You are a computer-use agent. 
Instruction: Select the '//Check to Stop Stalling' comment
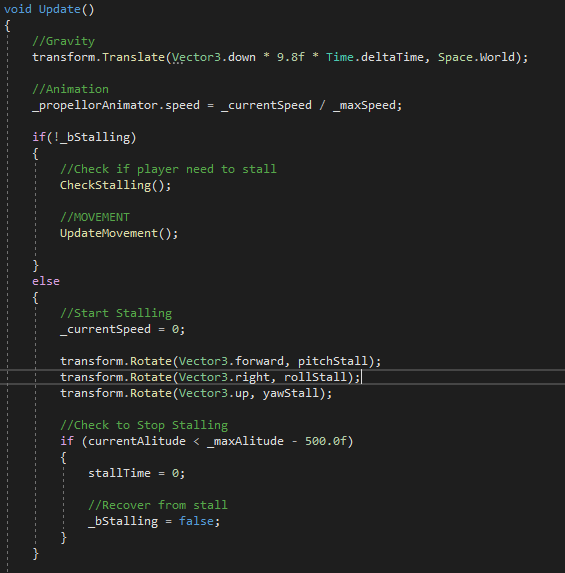[144, 425]
